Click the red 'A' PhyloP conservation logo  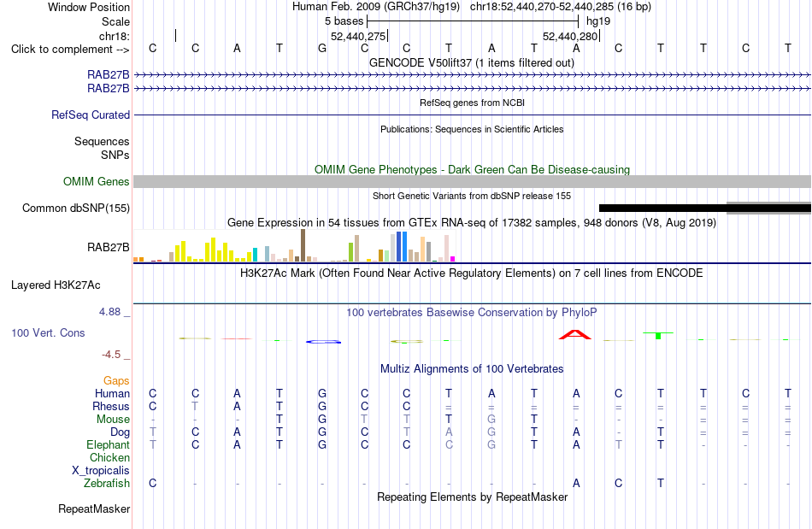pos(575,334)
